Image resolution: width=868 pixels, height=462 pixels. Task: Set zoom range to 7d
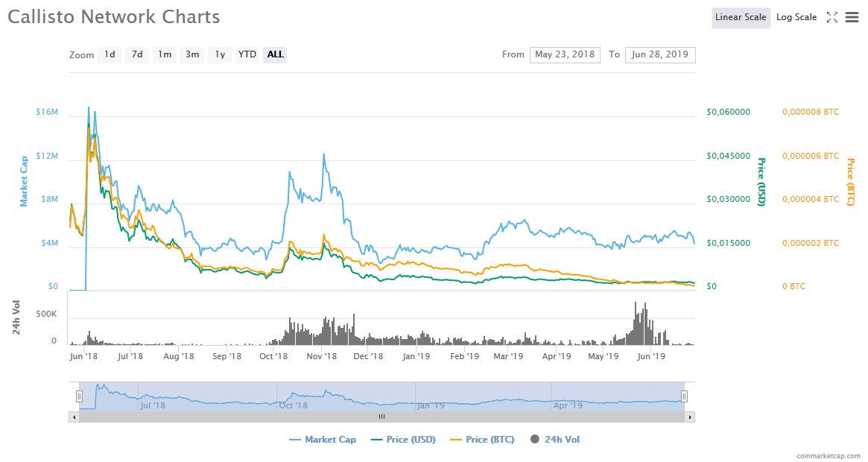click(x=137, y=54)
